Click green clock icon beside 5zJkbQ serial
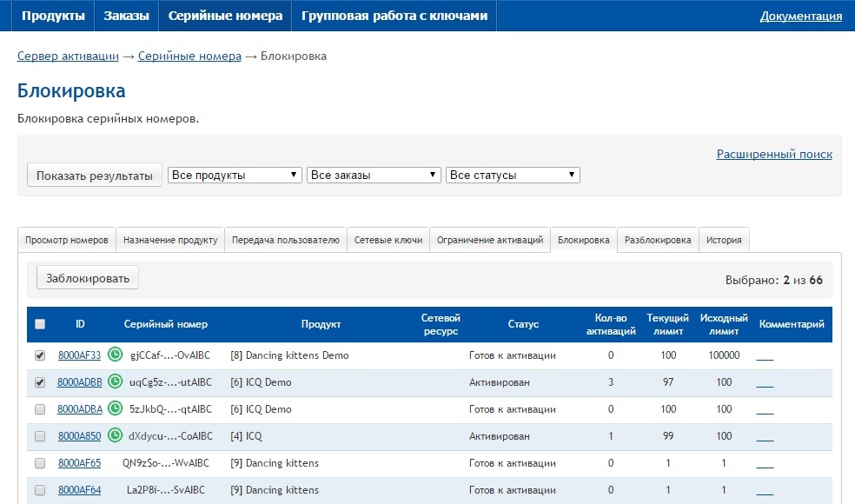 click(115, 408)
